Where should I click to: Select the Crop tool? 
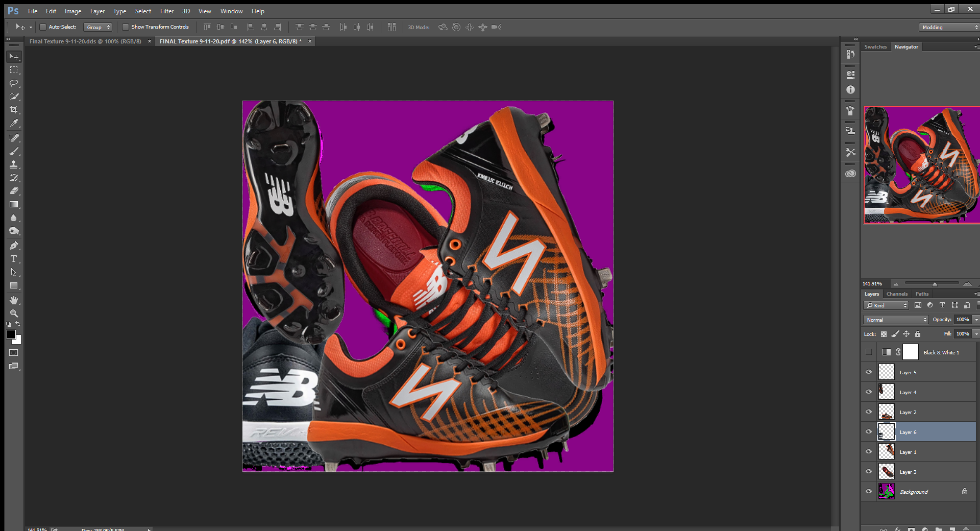(x=14, y=110)
